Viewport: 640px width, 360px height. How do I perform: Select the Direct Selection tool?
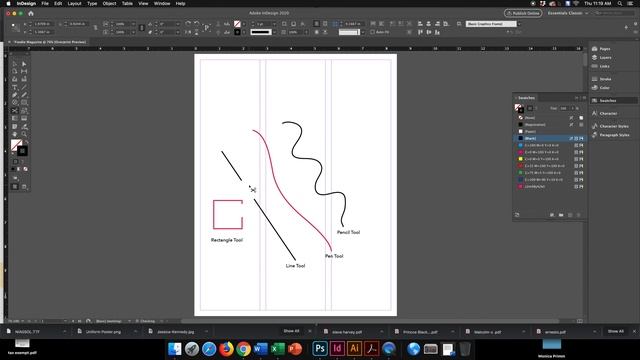coord(24,64)
